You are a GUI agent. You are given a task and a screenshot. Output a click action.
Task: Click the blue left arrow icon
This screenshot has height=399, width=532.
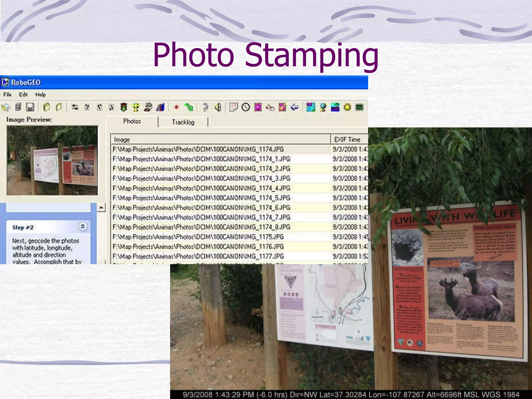(295, 107)
